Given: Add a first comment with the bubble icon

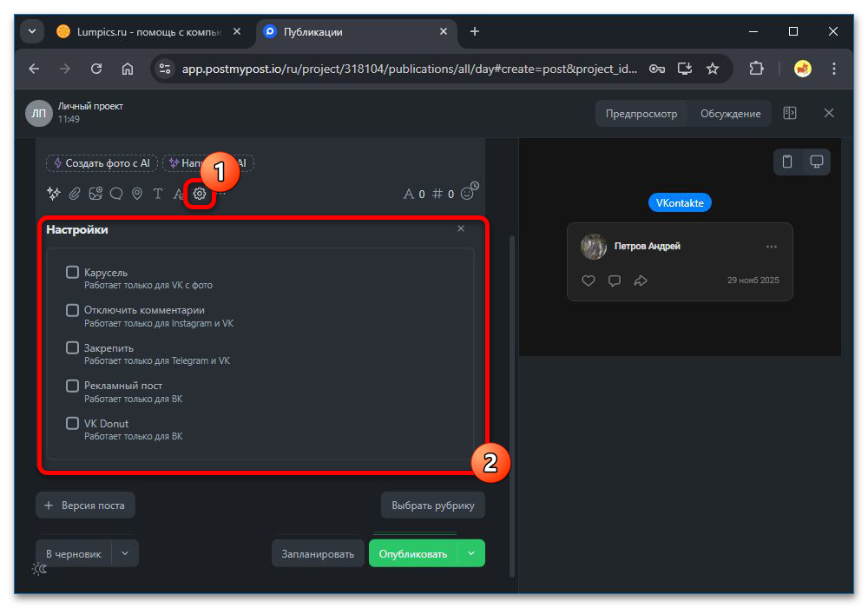Looking at the screenshot, I should click(116, 193).
